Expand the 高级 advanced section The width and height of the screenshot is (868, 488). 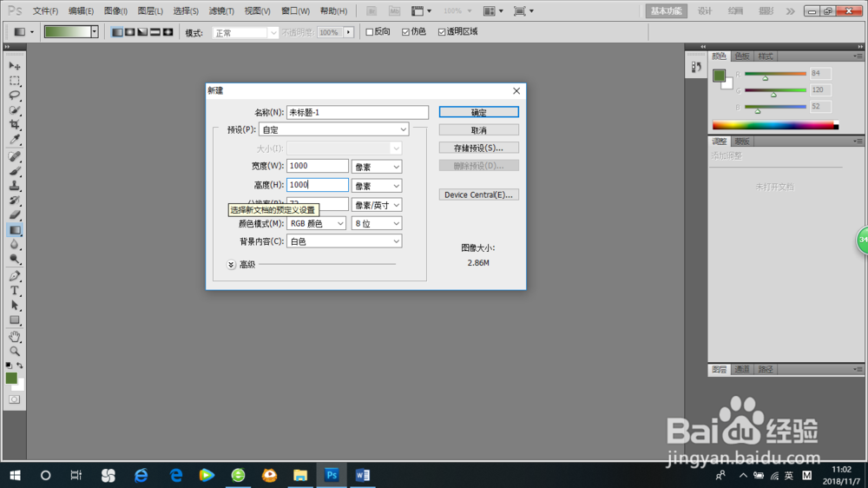(x=232, y=265)
